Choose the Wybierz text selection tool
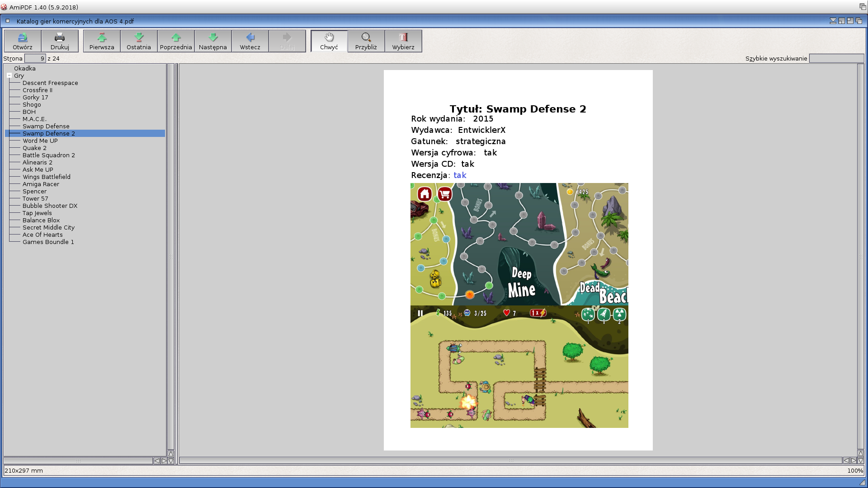Image resolution: width=868 pixels, height=488 pixels. pyautogui.click(x=403, y=41)
